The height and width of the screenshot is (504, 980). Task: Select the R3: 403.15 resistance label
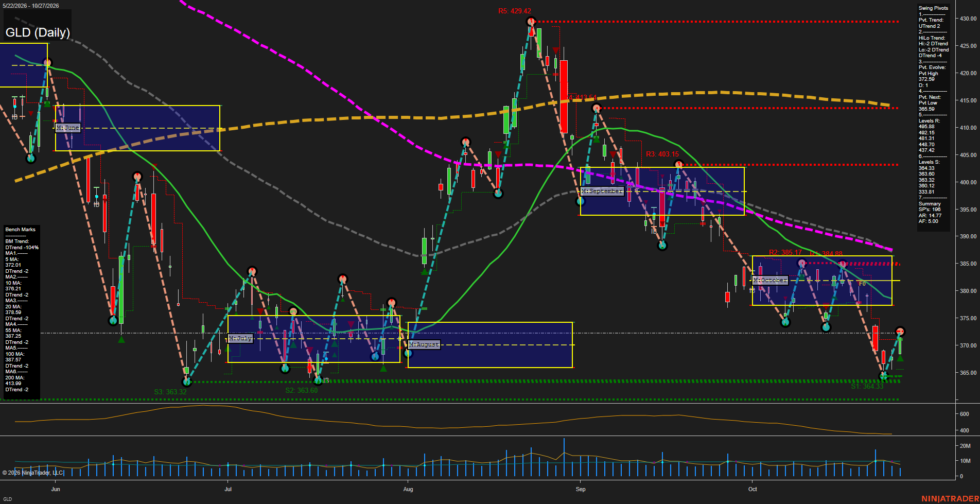662,154
